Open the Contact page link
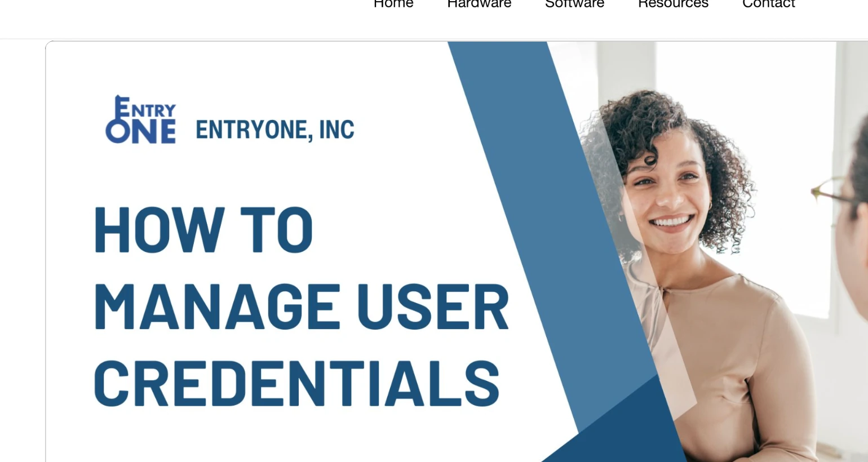The image size is (868, 462). coord(768,4)
